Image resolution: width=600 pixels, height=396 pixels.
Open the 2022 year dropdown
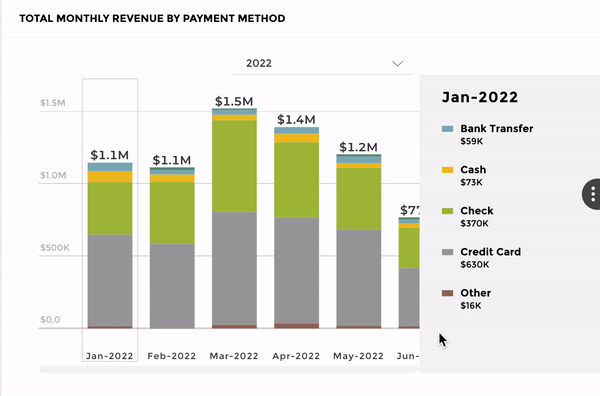click(x=321, y=63)
